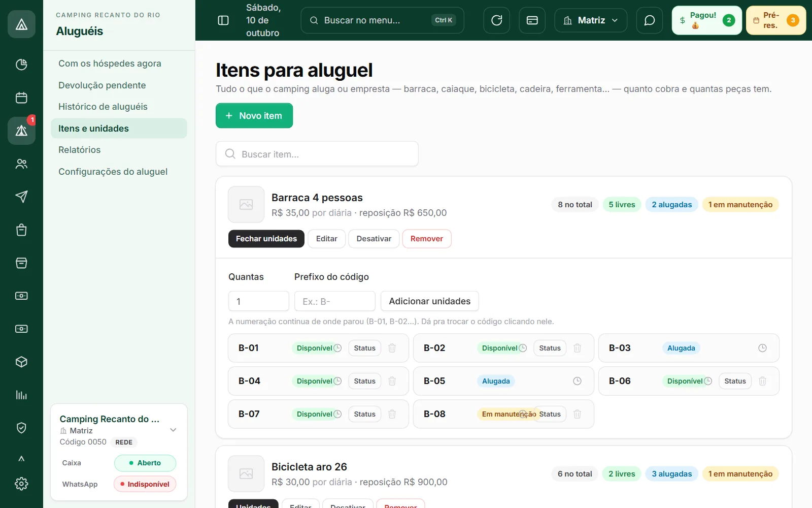The image size is (812, 508).
Task: Open Status menu for unit B-08
Action: coord(550,414)
